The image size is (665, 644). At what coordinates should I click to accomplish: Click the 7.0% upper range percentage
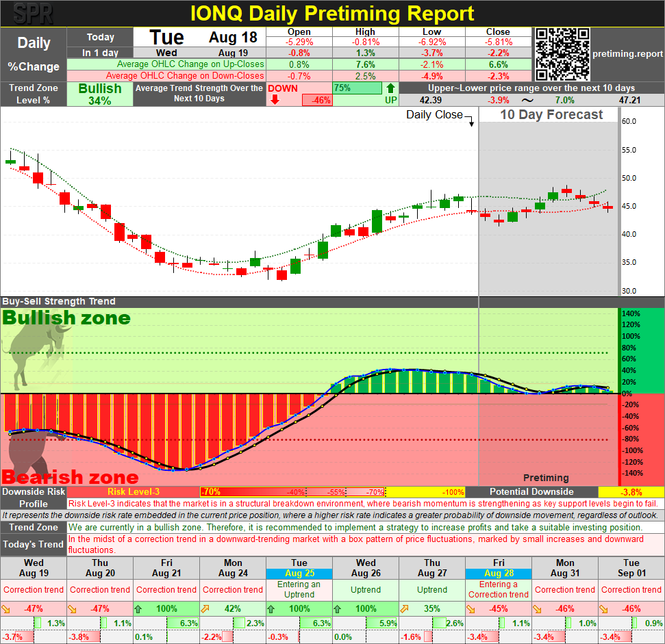tap(564, 101)
